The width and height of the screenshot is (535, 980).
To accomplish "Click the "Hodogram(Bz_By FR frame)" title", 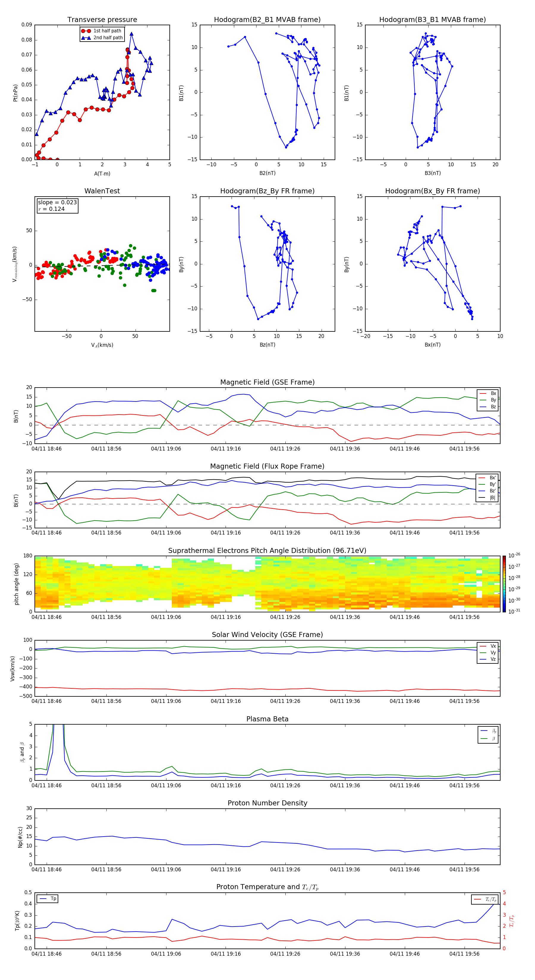I will point(267,191).
